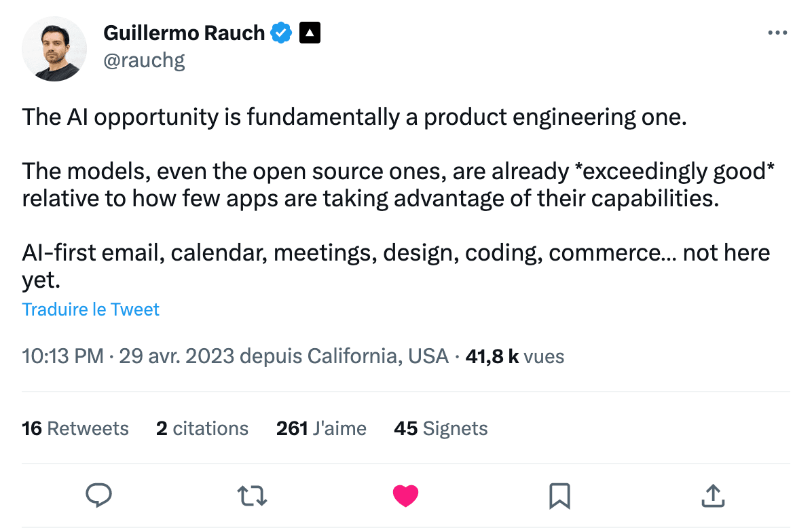Click the Guillermo Rauch display name
The image size is (812, 528).
click(x=183, y=33)
